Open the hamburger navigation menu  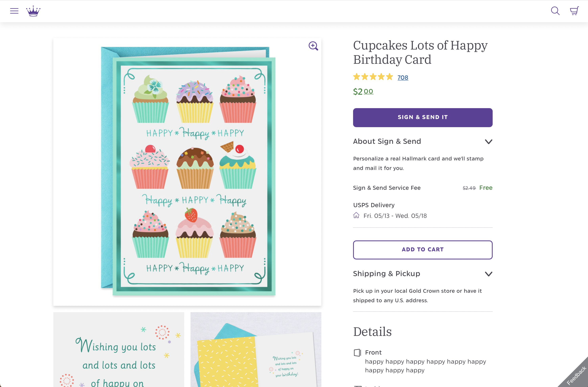[x=14, y=11]
